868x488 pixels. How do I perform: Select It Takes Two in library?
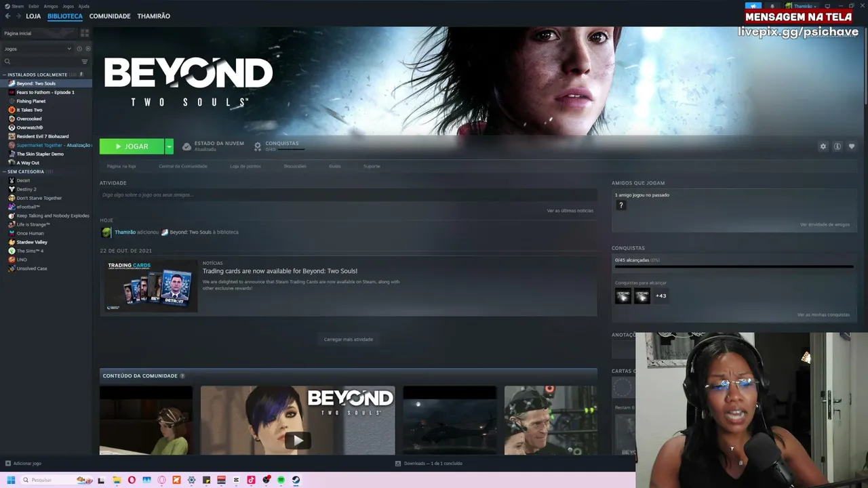(29, 110)
